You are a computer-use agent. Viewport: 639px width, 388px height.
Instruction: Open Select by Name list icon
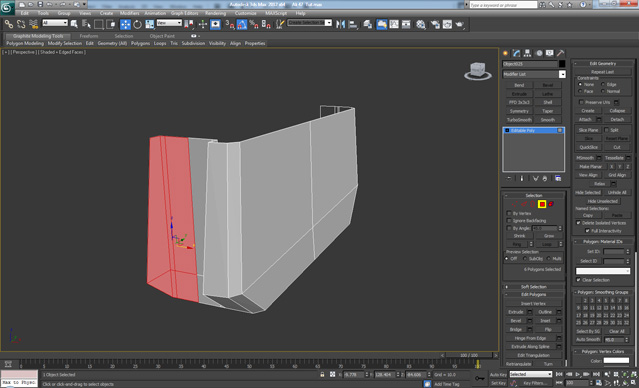(x=86, y=24)
